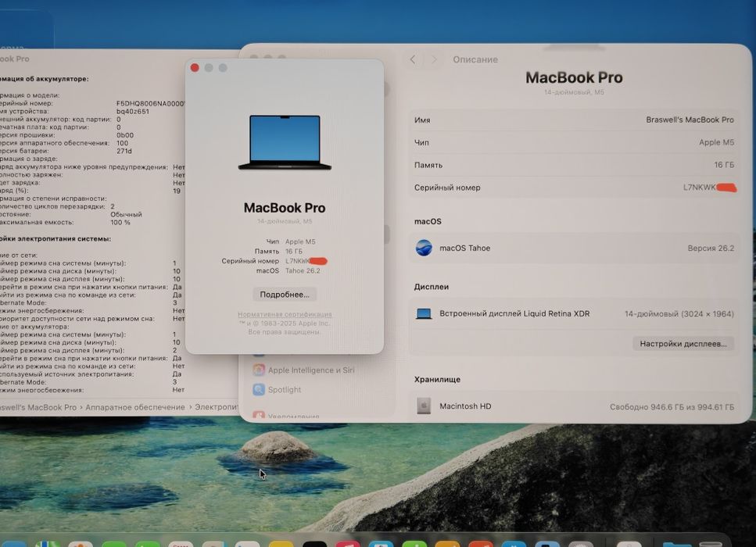Click the MacBook Pro laptop image
Image resolution: width=756 pixels, height=547 pixels.
point(285,142)
